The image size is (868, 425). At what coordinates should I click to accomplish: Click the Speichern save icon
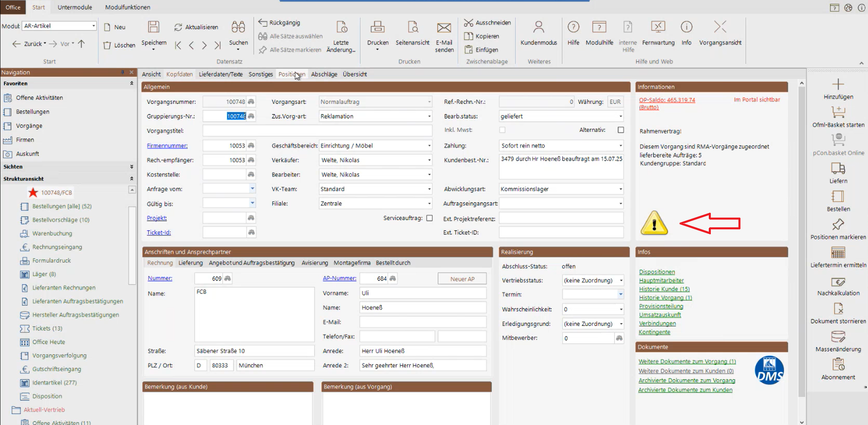click(x=154, y=28)
